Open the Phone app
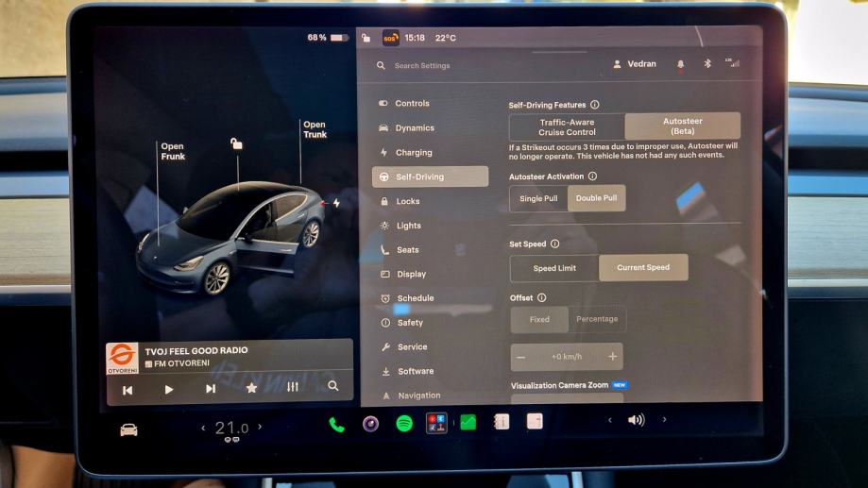This screenshot has width=868, height=488. (336, 425)
